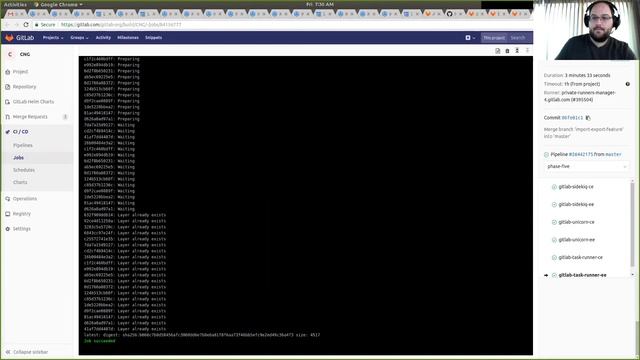This screenshot has height=360, width=640.
Task: Click the jobs list scrollbar
Action: click(x=633, y=224)
